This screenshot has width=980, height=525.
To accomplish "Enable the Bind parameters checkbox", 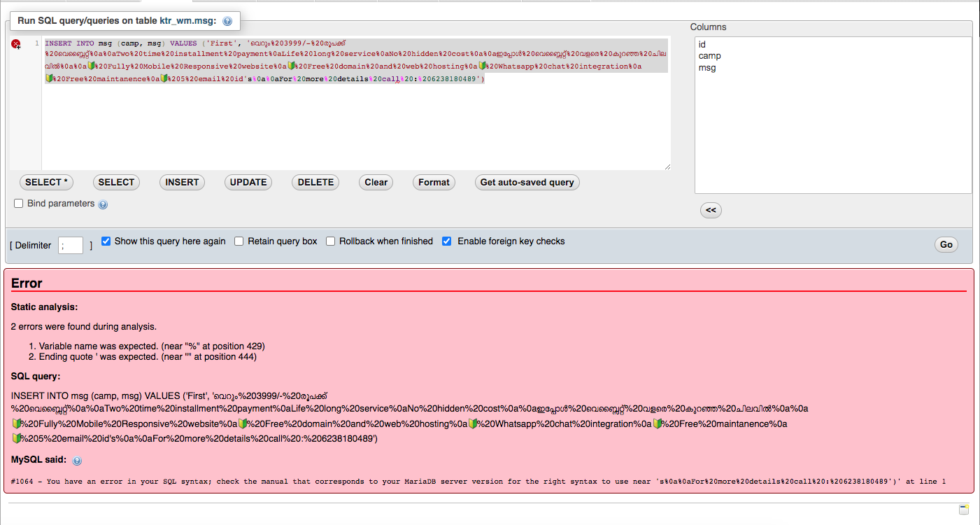I will (x=18, y=203).
